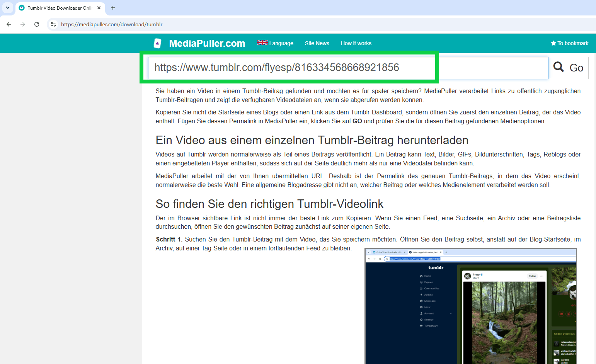Screen dimensions: 596x364
Task: Click the magnifying glass search icon
Action: [559, 67]
